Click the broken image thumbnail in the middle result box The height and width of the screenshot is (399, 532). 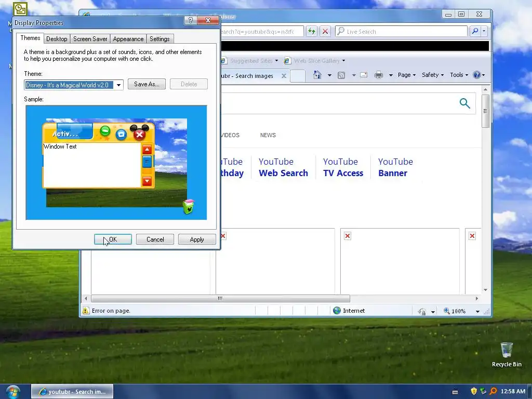pos(348,236)
